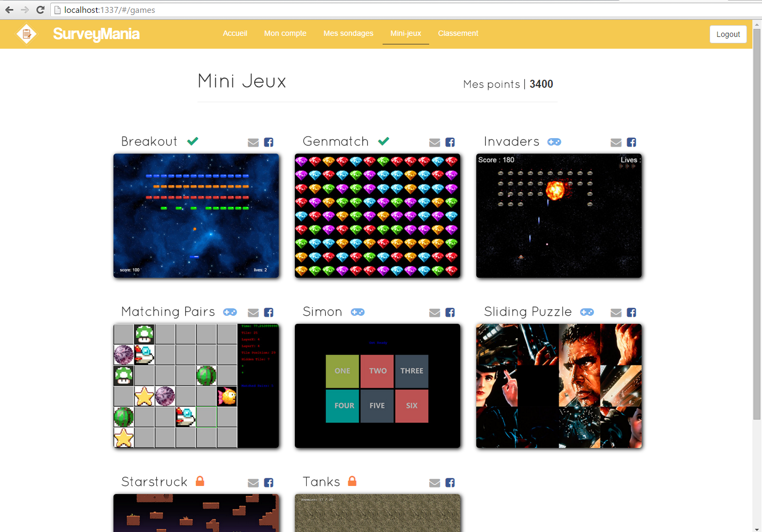Click the mail icon for Simon
Image resolution: width=762 pixels, height=532 pixels.
point(435,313)
